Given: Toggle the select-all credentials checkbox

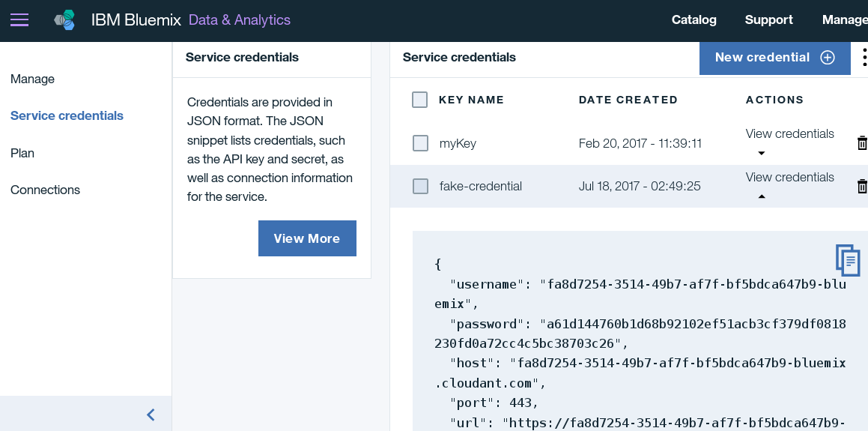Looking at the screenshot, I should 419,100.
